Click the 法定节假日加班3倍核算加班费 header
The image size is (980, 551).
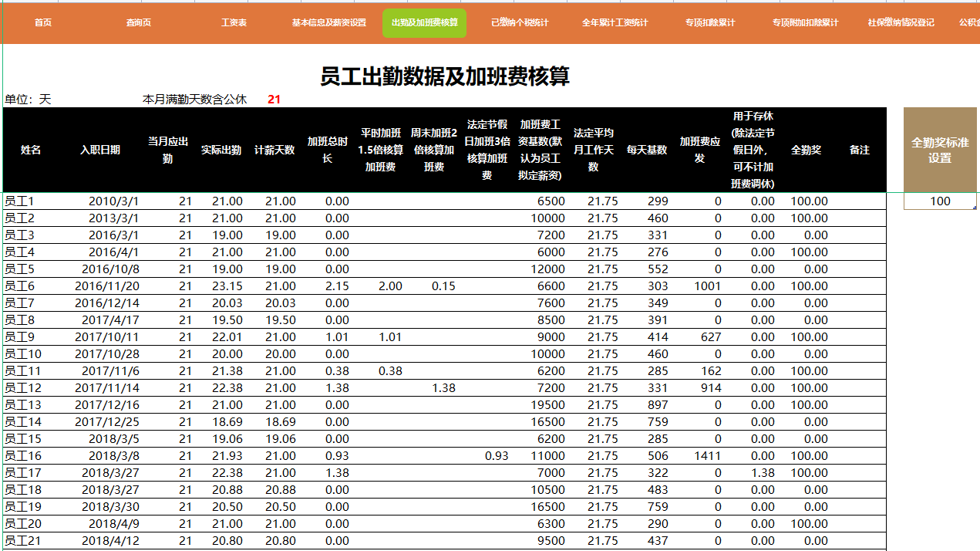(x=487, y=150)
